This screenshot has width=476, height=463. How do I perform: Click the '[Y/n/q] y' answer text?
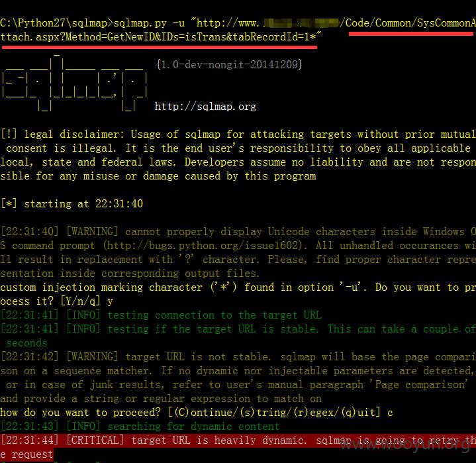tap(87, 301)
